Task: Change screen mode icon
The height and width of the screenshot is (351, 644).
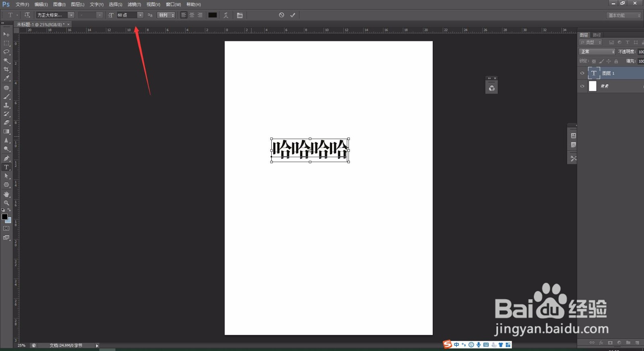Action: 6,238
